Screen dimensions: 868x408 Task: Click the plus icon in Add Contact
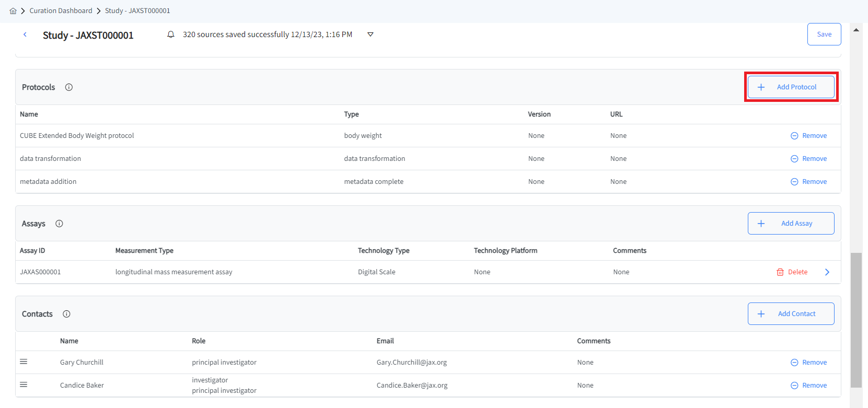tap(761, 314)
